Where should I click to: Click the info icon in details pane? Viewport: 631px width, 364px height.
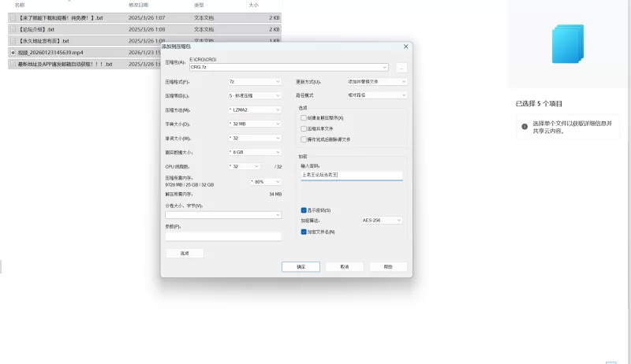pos(525,127)
